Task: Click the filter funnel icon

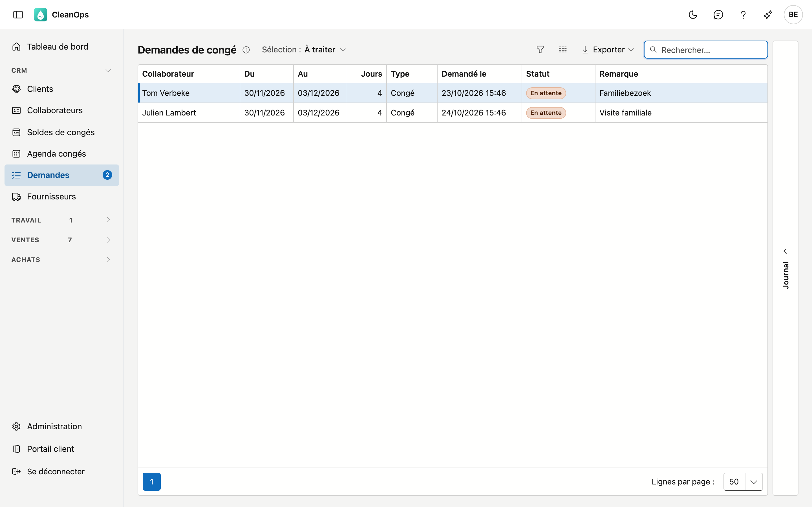Action: click(540, 50)
